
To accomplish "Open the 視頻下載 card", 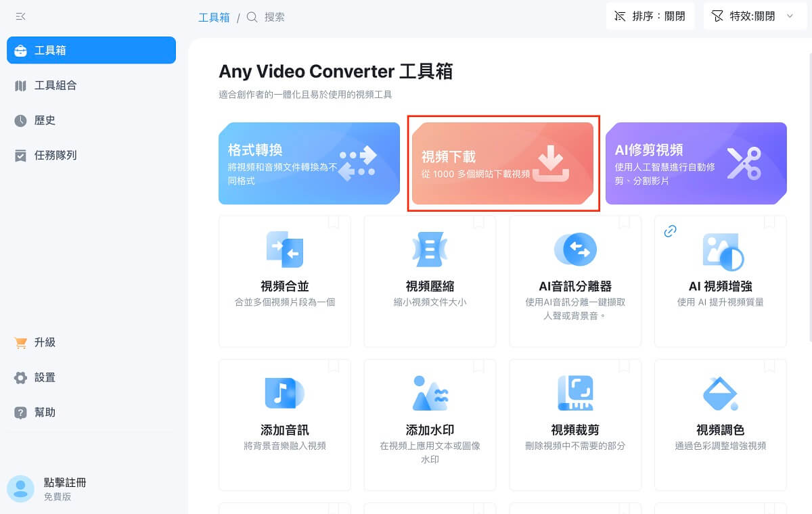I will pyautogui.click(x=503, y=163).
